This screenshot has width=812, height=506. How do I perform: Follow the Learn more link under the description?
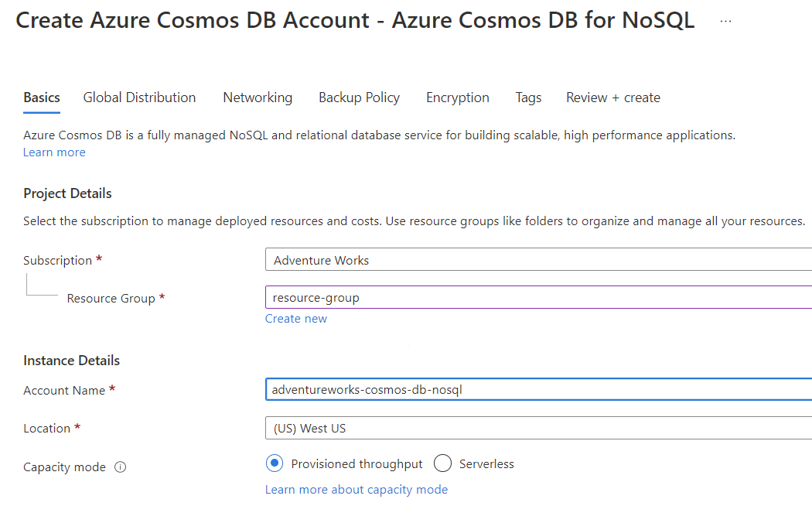coord(54,152)
